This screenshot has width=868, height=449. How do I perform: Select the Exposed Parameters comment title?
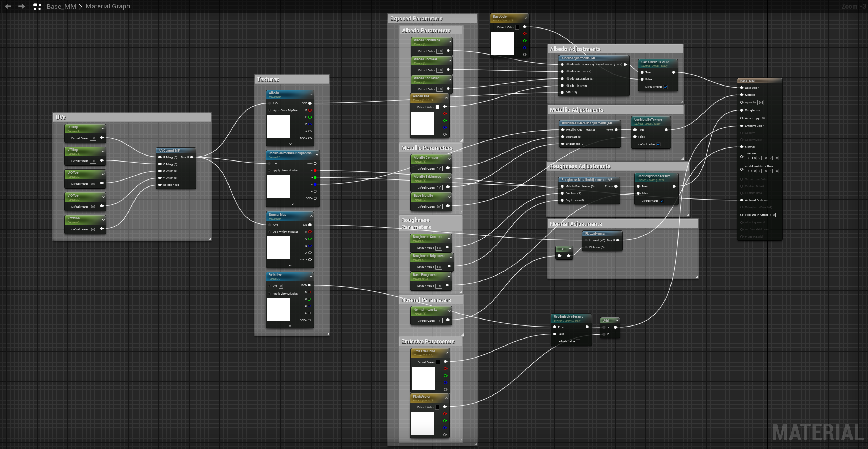416,18
